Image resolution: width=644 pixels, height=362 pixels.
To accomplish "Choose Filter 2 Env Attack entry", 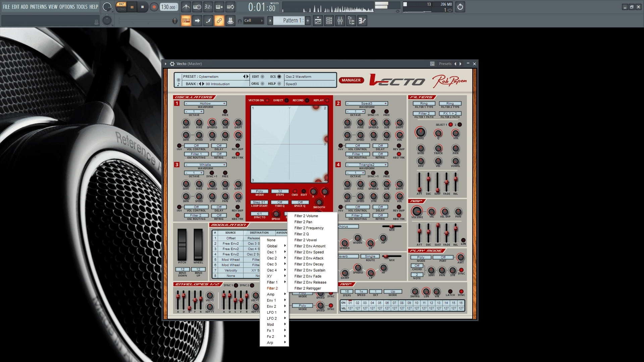I will point(313,258).
